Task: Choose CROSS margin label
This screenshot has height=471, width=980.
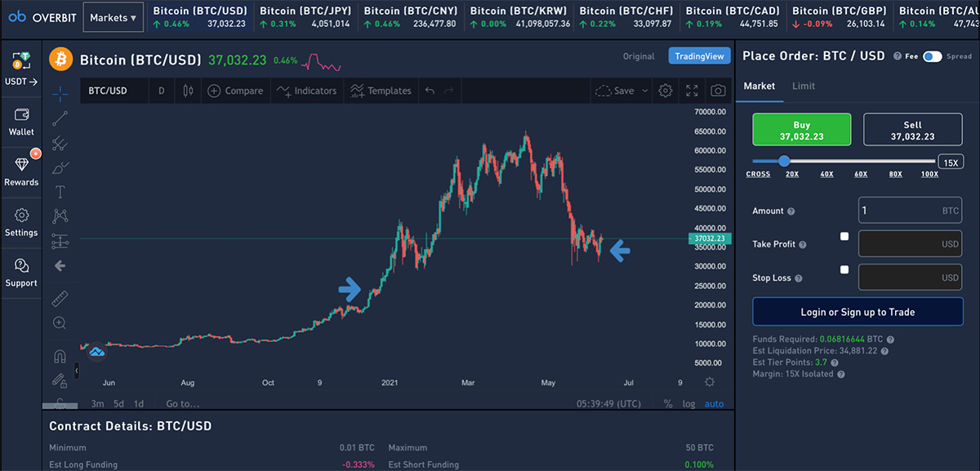Action: pos(758,174)
